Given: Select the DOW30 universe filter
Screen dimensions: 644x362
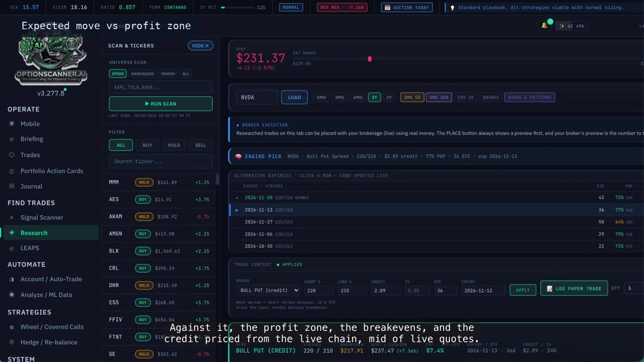Looking at the screenshot, I should 168,74.
